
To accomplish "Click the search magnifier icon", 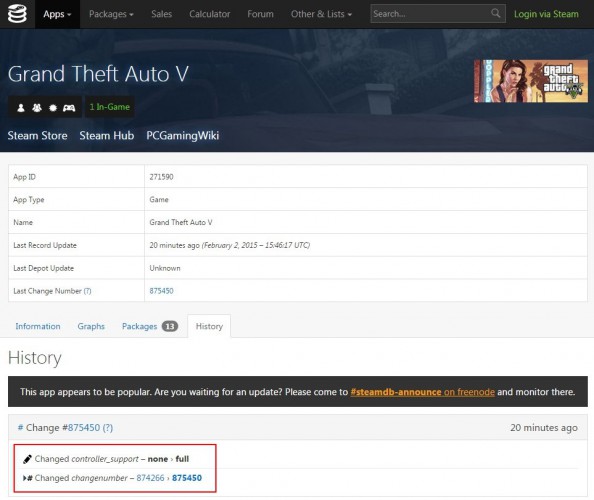I will (496, 13).
